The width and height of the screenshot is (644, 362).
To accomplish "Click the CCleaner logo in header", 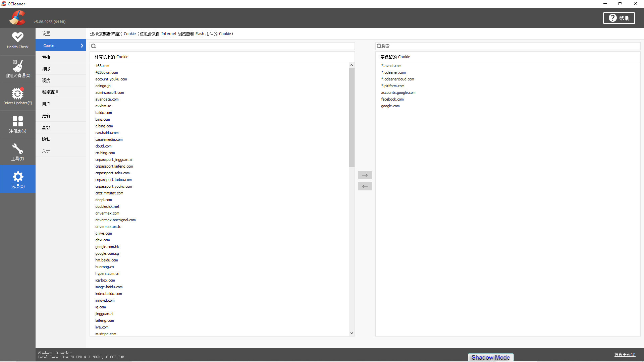I will 17,17.
